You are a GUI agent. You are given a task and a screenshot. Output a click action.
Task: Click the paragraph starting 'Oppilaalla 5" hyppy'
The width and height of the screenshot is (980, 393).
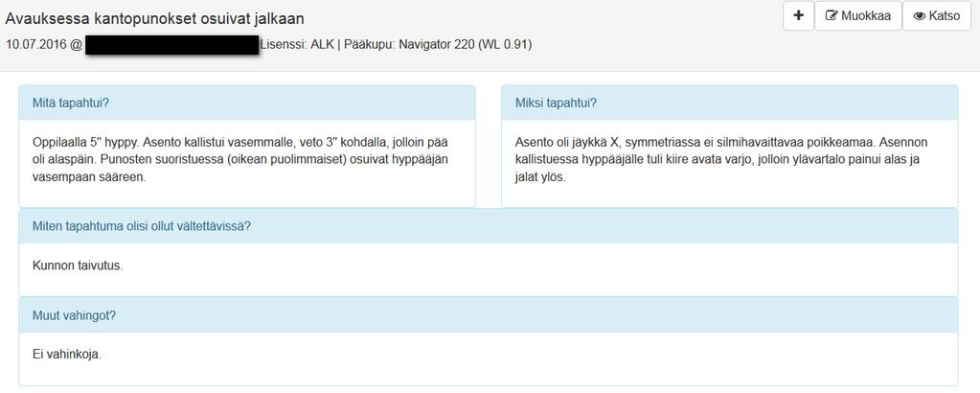(x=240, y=159)
